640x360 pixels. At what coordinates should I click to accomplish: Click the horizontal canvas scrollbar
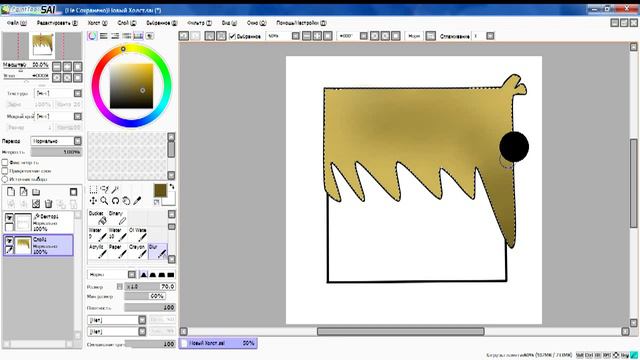(x=401, y=331)
